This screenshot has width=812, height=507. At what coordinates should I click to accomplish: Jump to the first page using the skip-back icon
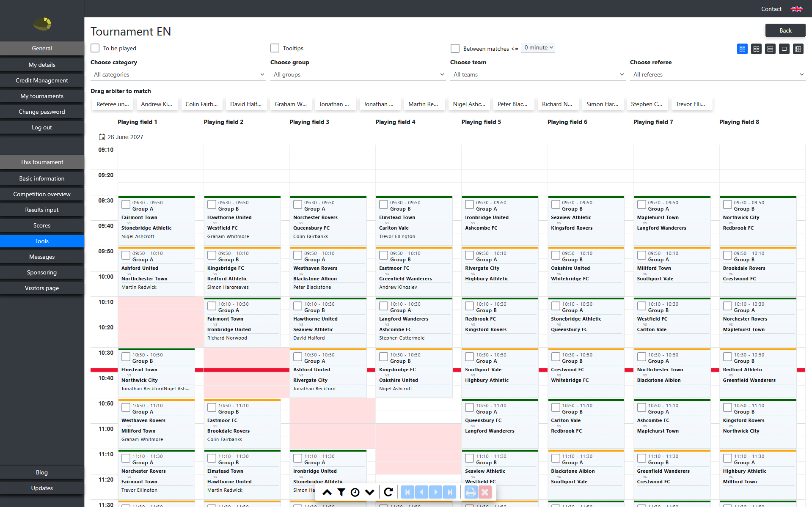(407, 492)
